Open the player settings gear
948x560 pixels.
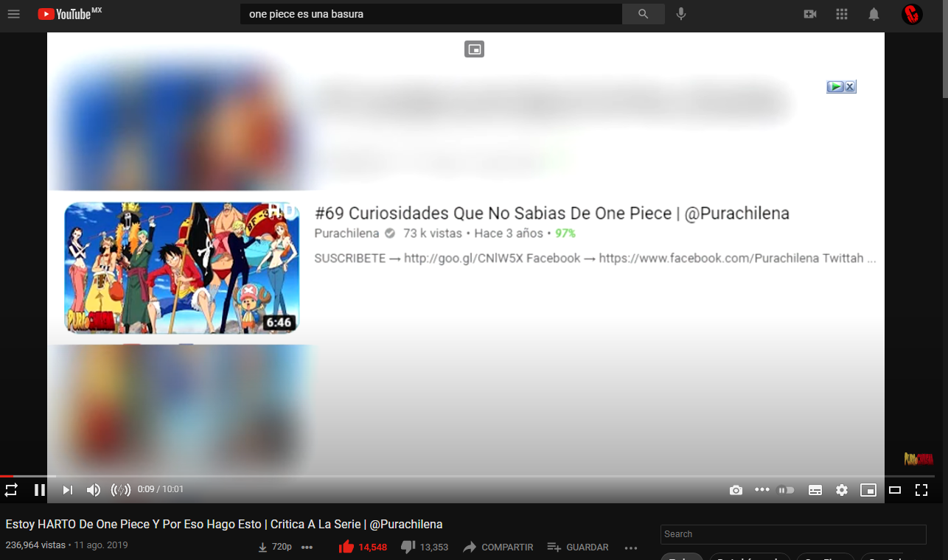[x=842, y=490]
